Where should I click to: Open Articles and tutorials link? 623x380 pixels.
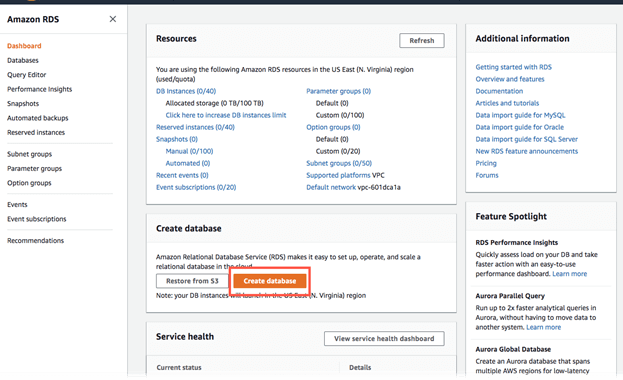click(x=507, y=103)
